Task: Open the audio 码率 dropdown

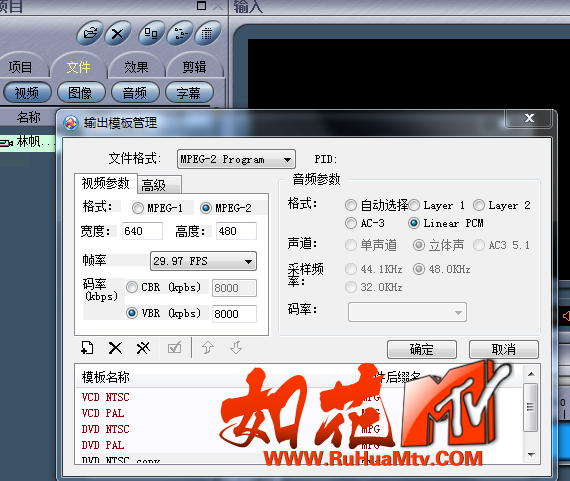Action: [x=407, y=312]
